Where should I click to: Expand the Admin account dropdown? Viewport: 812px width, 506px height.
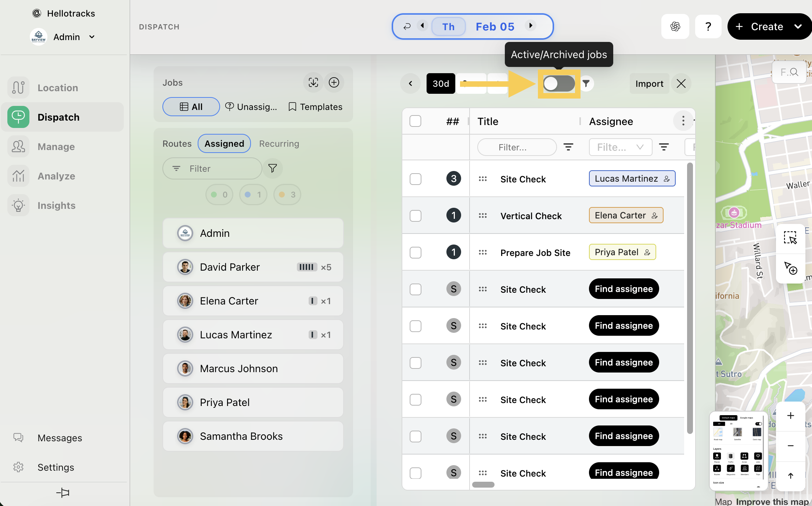(91, 37)
